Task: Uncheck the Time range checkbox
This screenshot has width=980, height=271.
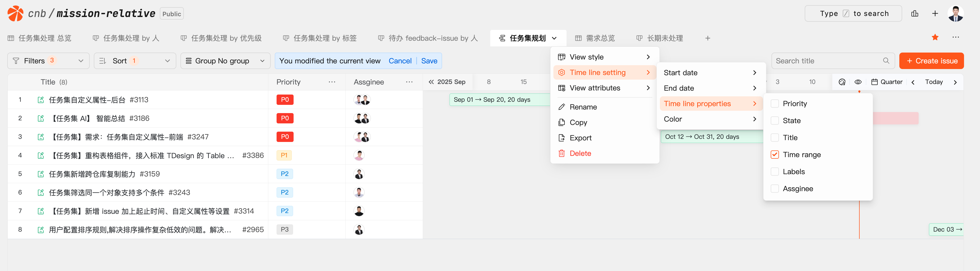Action: click(x=775, y=155)
